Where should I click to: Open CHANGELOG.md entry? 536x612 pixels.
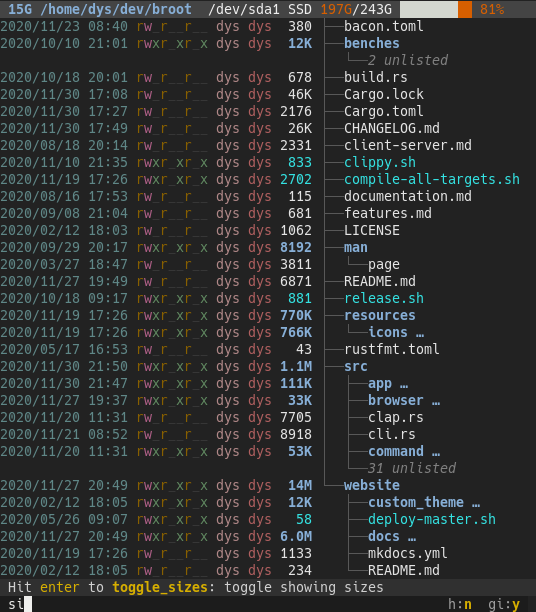pos(392,128)
